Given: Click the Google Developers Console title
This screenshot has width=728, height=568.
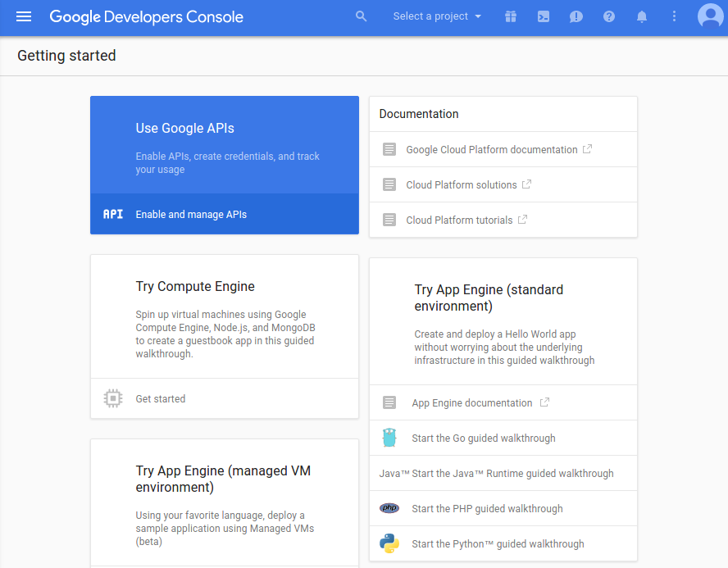Looking at the screenshot, I should tap(146, 16).
